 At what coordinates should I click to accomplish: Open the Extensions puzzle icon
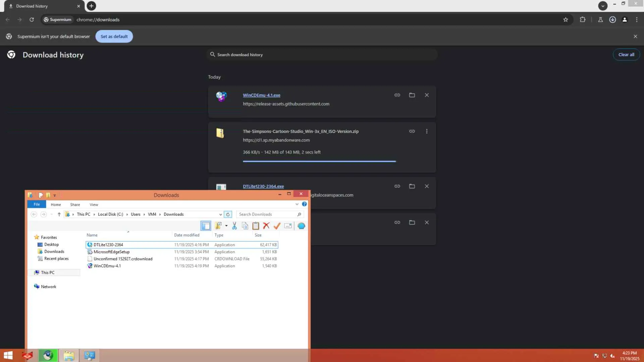(583, 20)
